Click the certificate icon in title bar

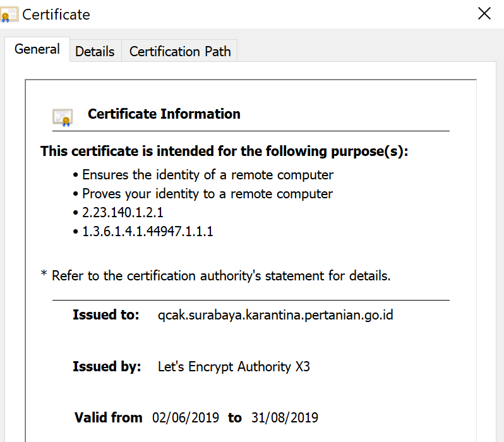click(9, 15)
